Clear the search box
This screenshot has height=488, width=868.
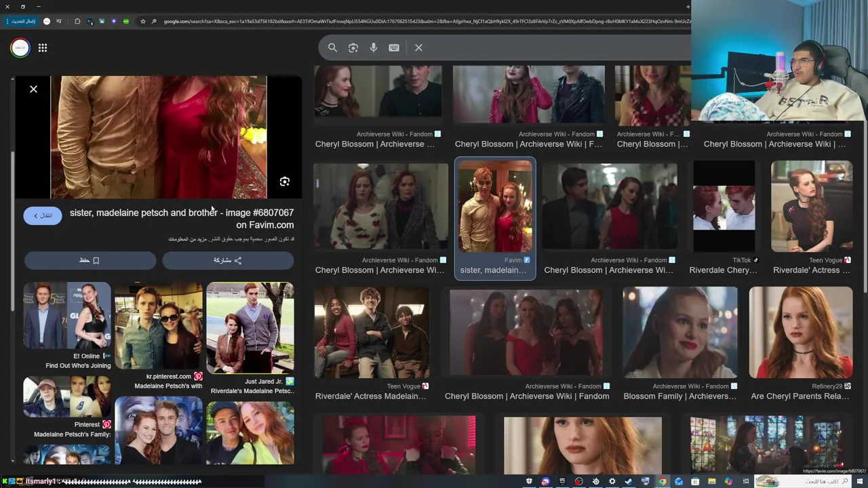418,47
